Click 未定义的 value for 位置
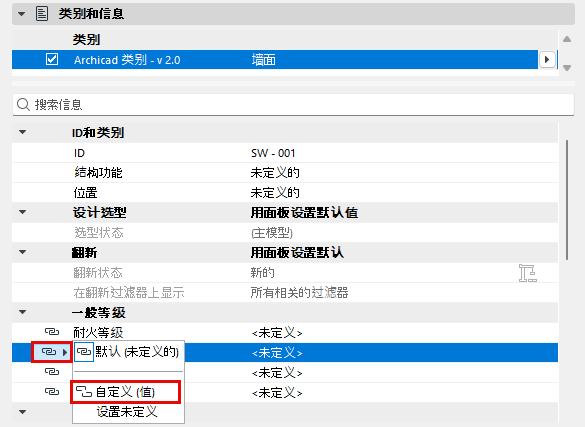The height and width of the screenshot is (427, 585). point(275,193)
